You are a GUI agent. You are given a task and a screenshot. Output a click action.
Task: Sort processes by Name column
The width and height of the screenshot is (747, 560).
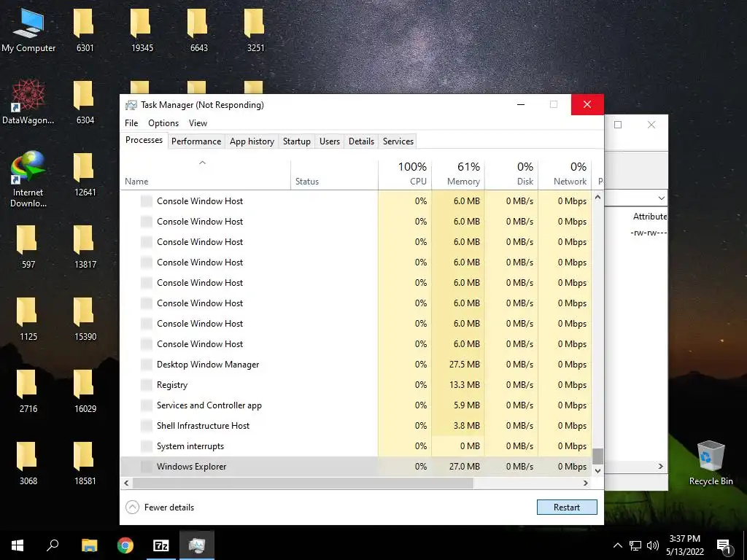point(205,175)
